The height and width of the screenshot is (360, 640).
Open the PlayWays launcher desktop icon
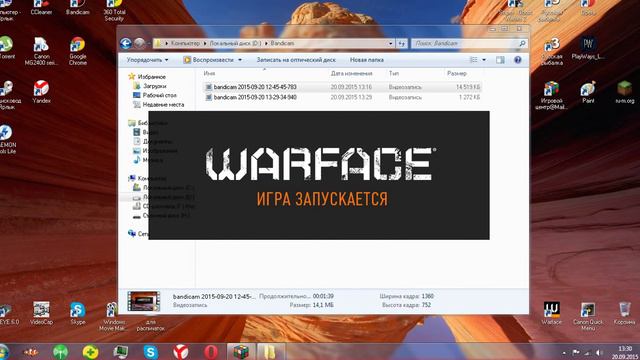[588, 48]
